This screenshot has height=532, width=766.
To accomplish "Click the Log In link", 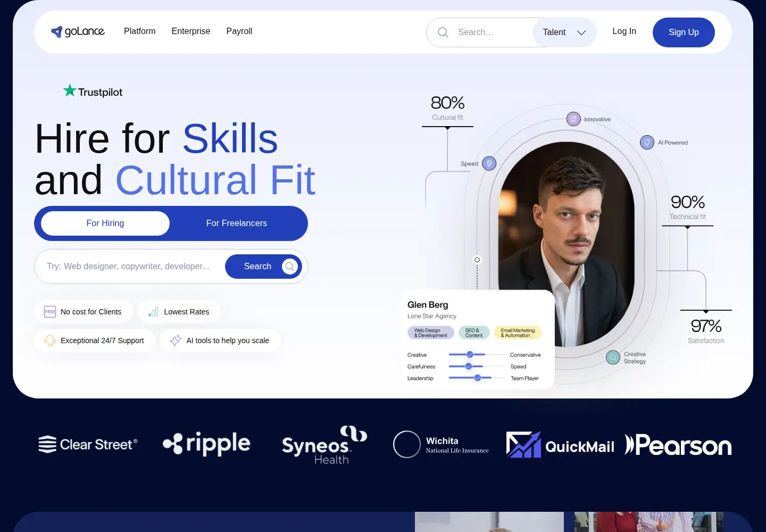I will [624, 31].
